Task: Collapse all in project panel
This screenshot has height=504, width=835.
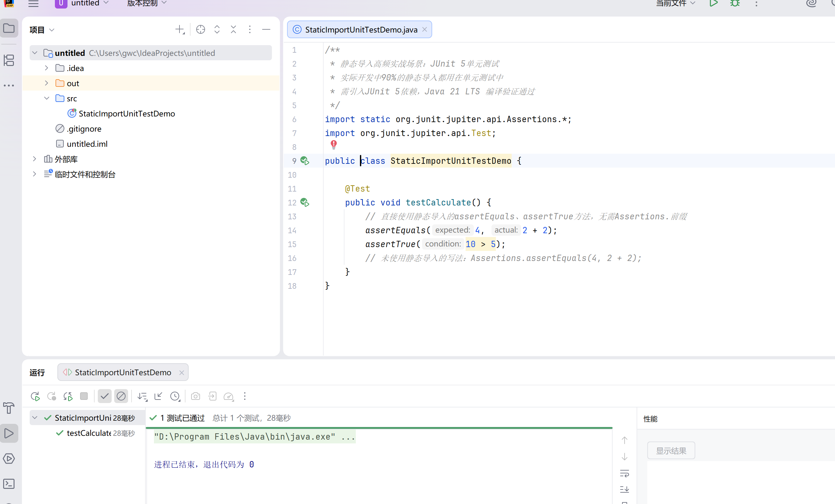Action: 233,29
